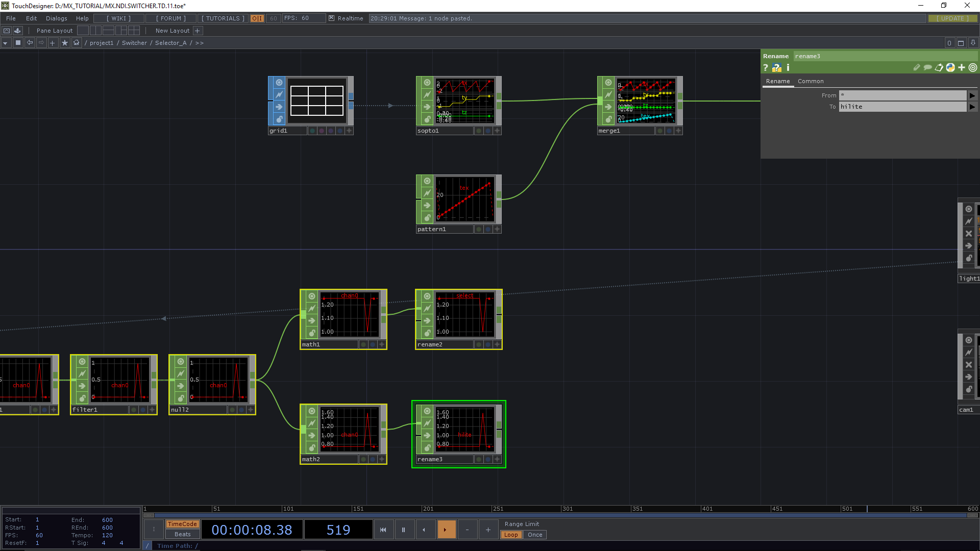Open the comment bubble icon for rename3
This screenshot has width=980, height=551.
[928, 67]
